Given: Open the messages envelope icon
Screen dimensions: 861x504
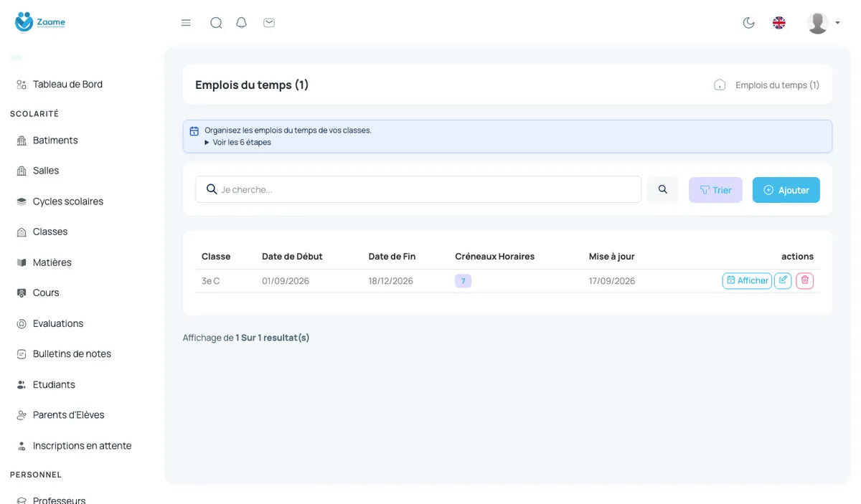Looking at the screenshot, I should coord(269,23).
